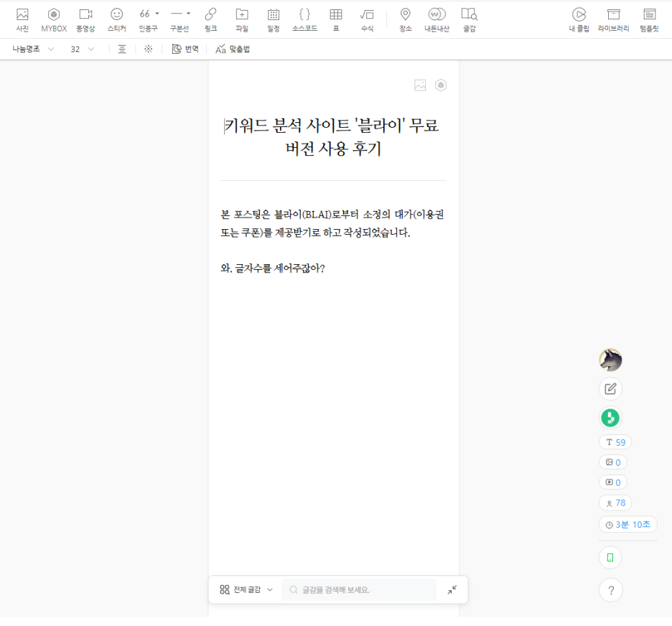
Task: Run 번역 translation tool
Action: point(185,50)
